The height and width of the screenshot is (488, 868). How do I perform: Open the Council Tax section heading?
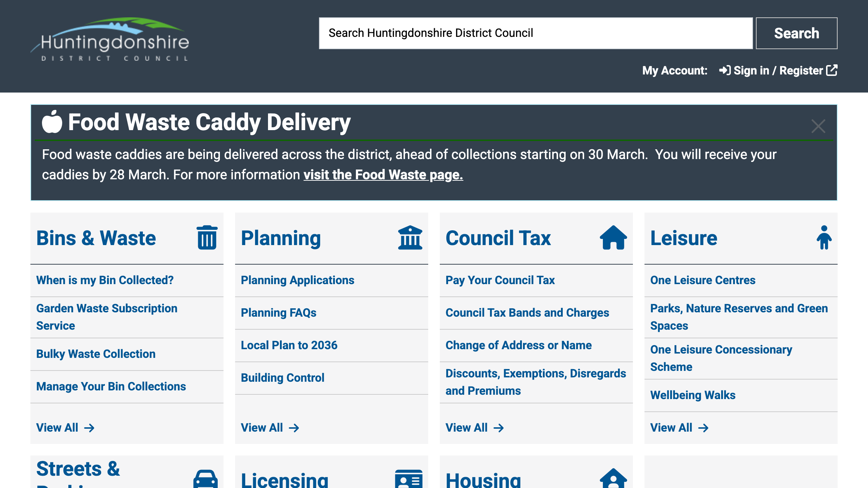[x=498, y=238]
